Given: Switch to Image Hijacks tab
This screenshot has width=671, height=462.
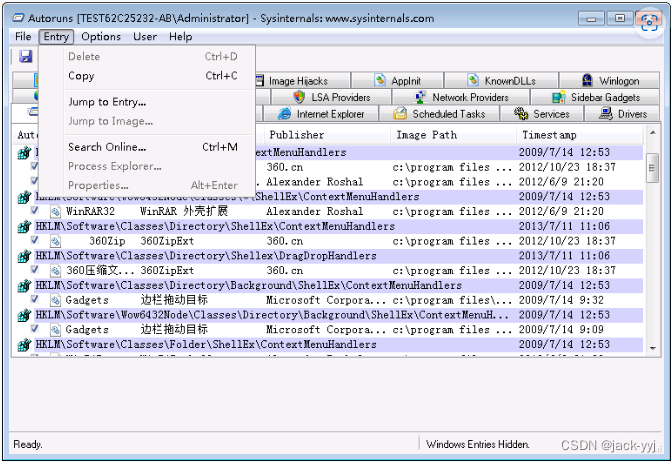Looking at the screenshot, I should click(x=303, y=80).
